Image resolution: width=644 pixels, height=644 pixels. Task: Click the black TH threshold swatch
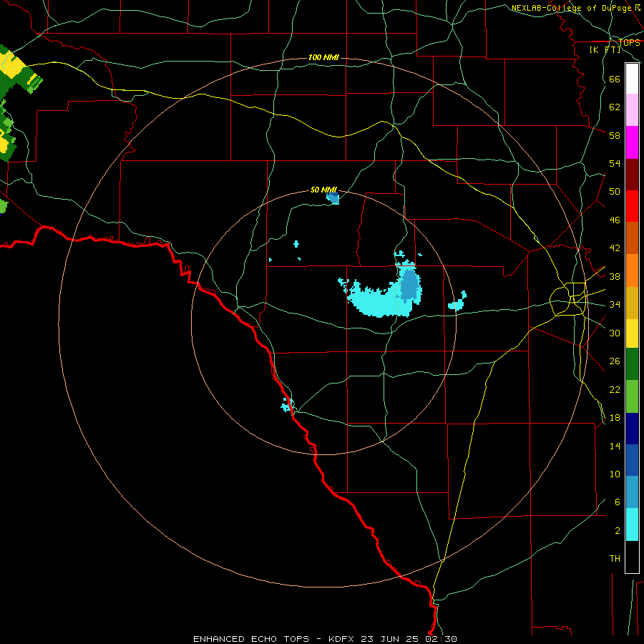632,557
